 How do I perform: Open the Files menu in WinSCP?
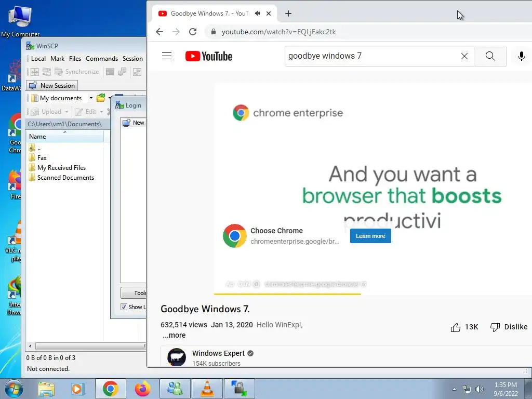click(x=75, y=59)
